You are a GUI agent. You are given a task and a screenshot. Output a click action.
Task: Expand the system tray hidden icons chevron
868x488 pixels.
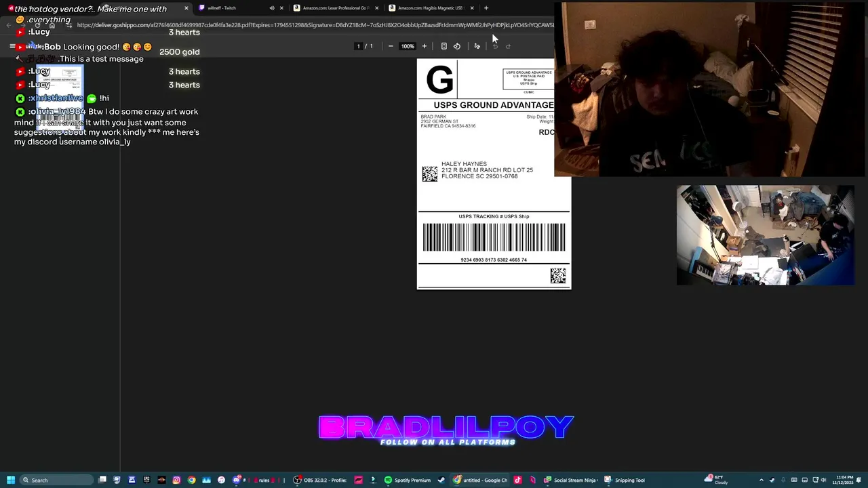(761, 480)
